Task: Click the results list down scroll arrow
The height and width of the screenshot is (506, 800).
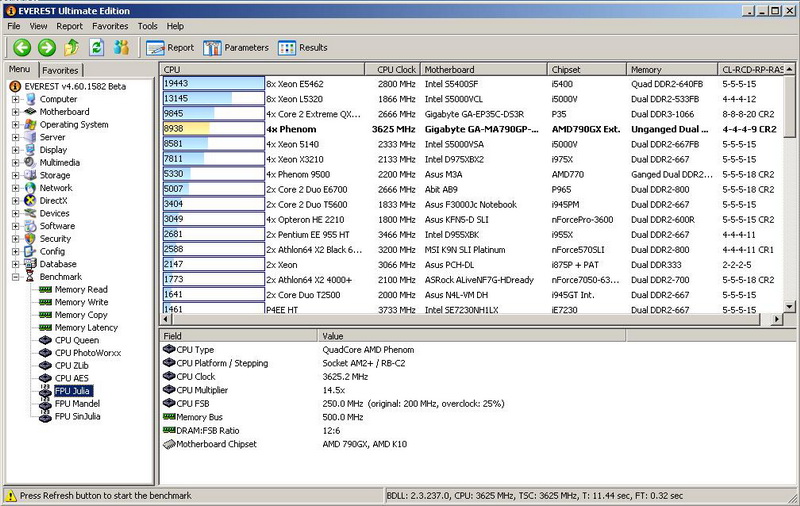Action: point(789,307)
